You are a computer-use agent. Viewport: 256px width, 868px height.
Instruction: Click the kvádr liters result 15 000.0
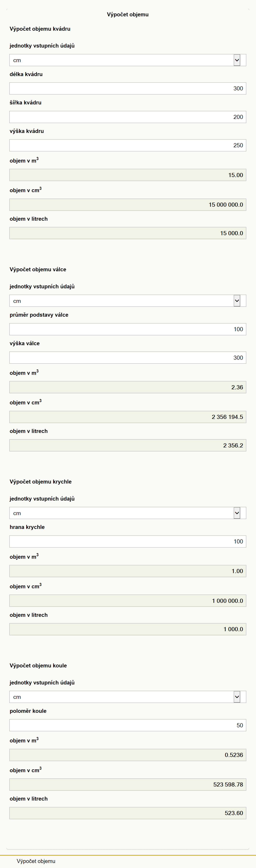pyautogui.click(x=128, y=233)
